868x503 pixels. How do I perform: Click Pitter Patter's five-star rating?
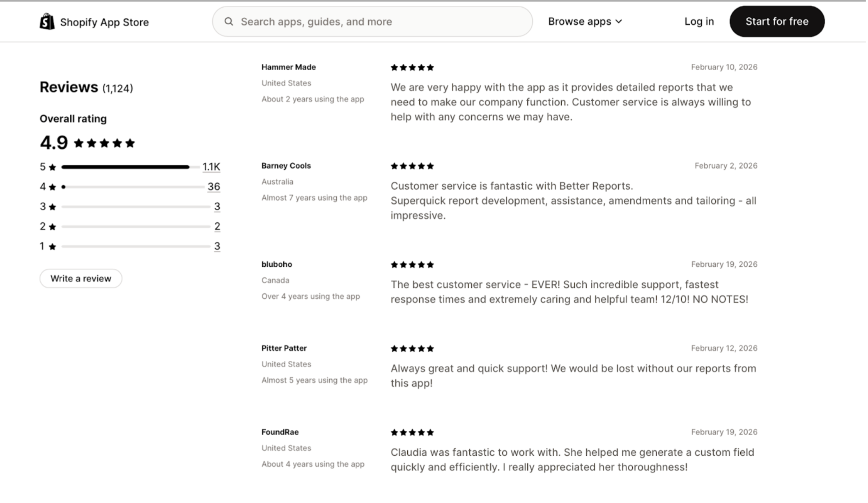point(412,349)
